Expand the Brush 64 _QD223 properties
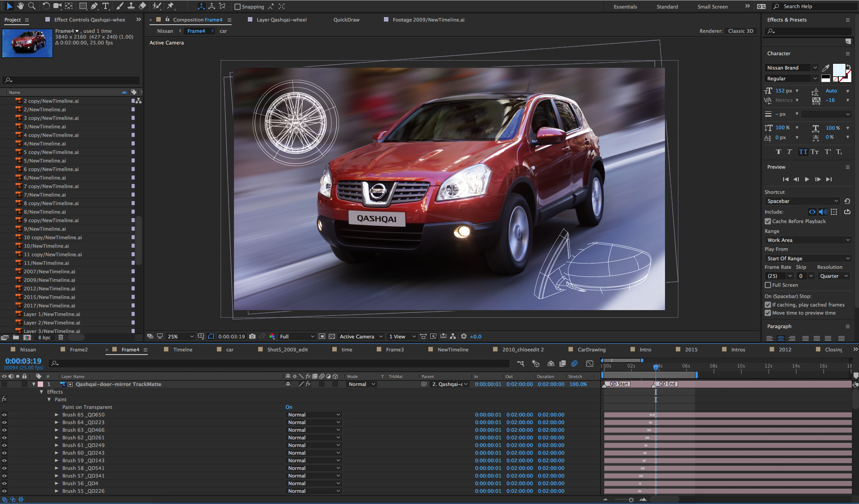The image size is (859, 504). (x=57, y=422)
